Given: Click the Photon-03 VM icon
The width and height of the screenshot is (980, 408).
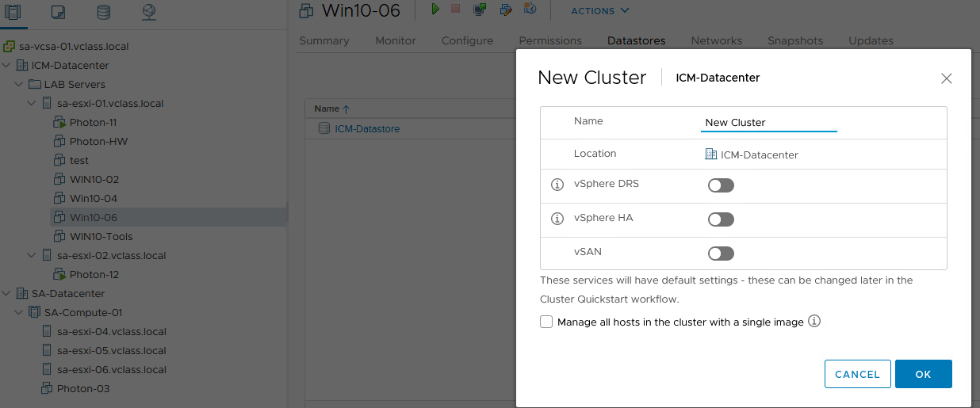Looking at the screenshot, I should [47, 388].
